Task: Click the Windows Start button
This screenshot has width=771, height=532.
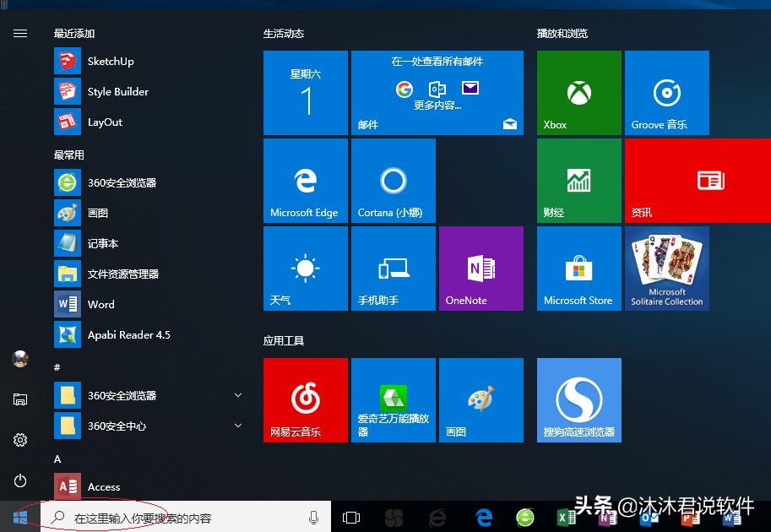Action: click(20, 518)
